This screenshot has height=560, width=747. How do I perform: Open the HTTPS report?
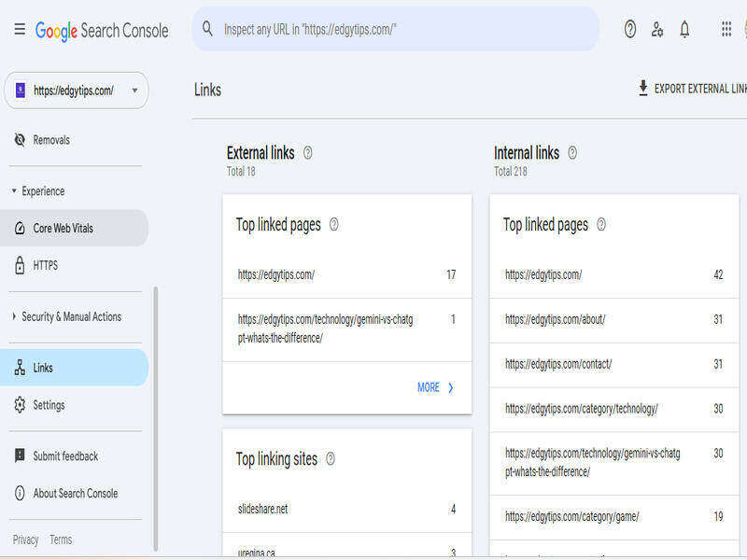click(74, 265)
